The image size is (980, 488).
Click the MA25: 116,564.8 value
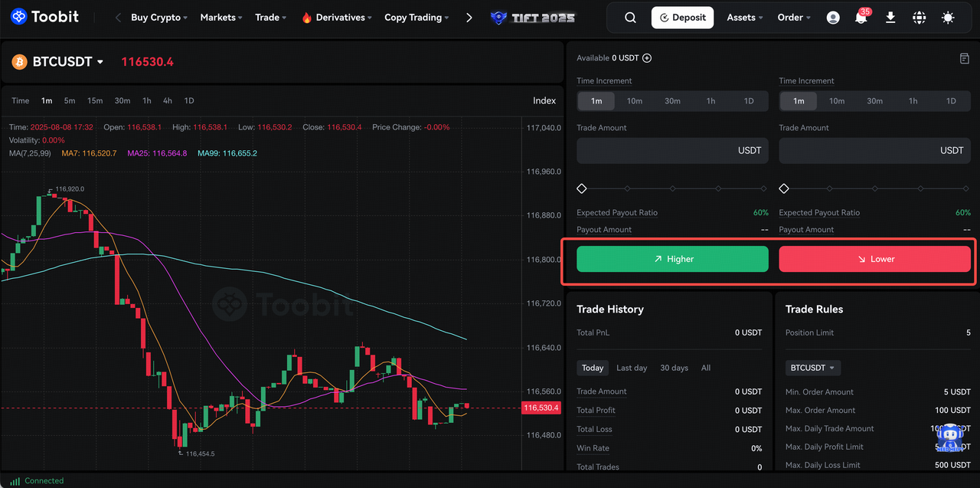[157, 153]
